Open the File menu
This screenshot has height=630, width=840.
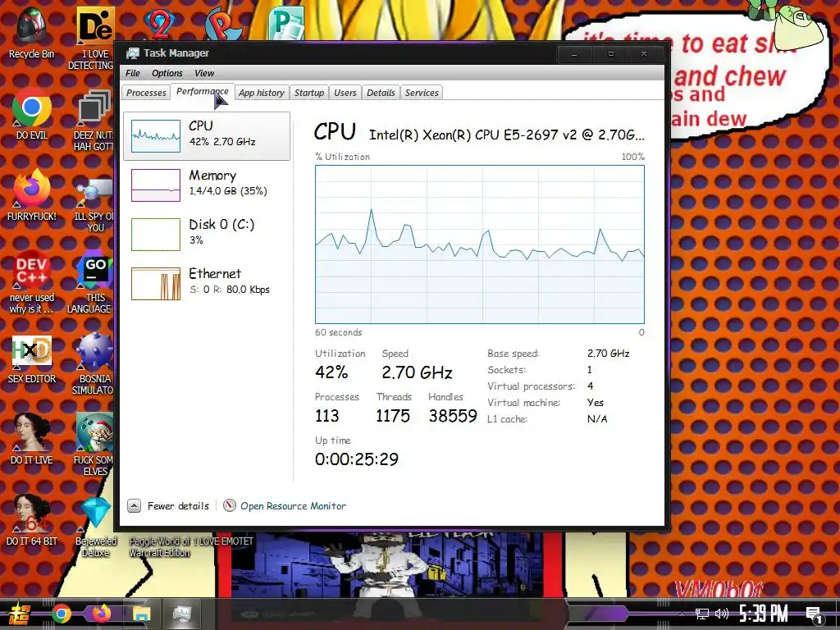pyautogui.click(x=133, y=73)
